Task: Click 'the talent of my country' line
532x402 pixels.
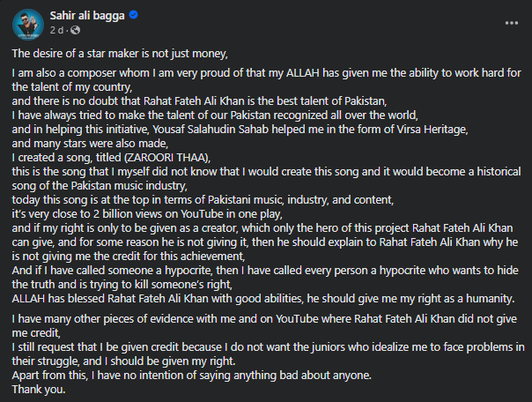Action: click(72, 87)
